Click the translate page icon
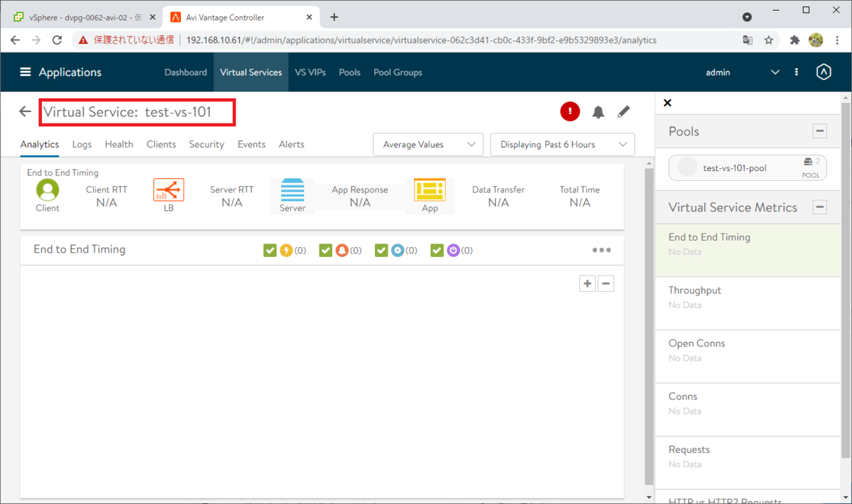This screenshot has height=504, width=852. click(x=748, y=40)
